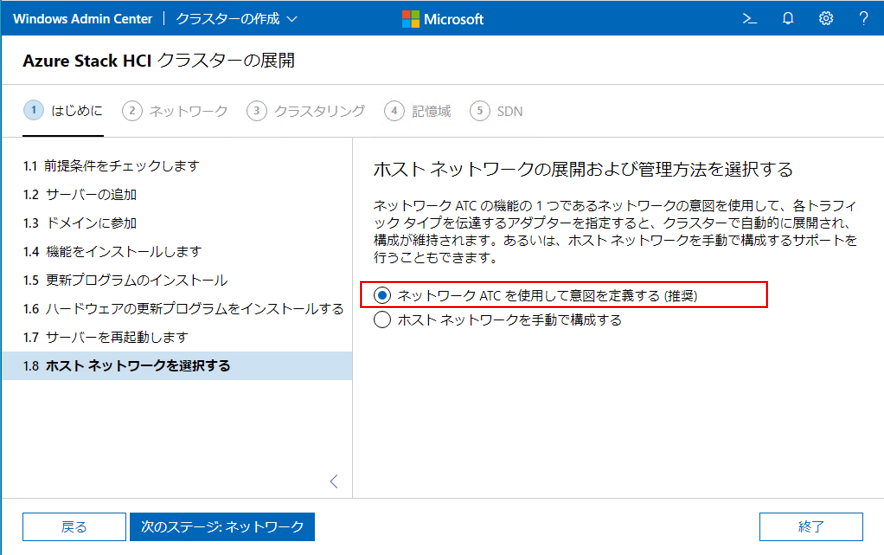Switch to the はじめに step tab
The width and height of the screenshot is (884, 555).
pyautogui.click(x=63, y=111)
